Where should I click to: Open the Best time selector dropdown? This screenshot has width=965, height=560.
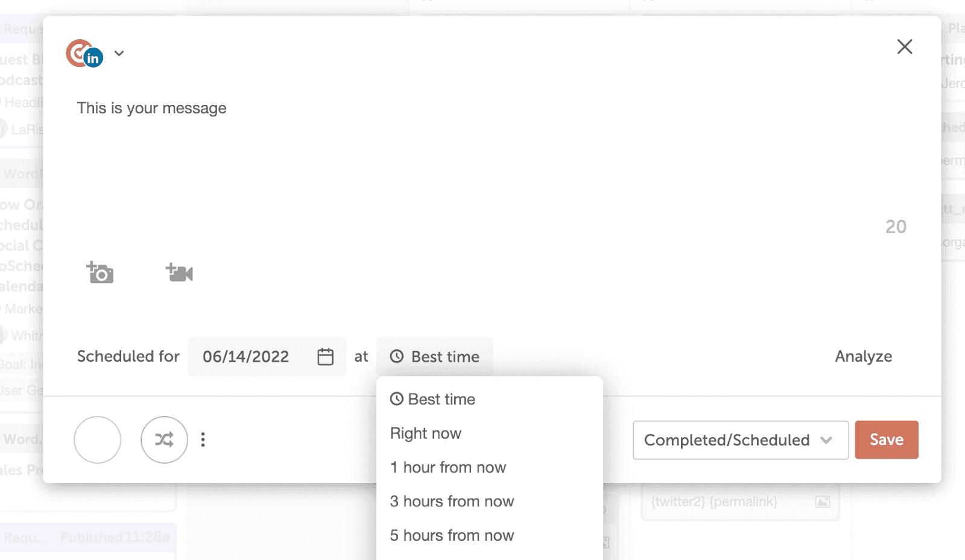pos(435,357)
